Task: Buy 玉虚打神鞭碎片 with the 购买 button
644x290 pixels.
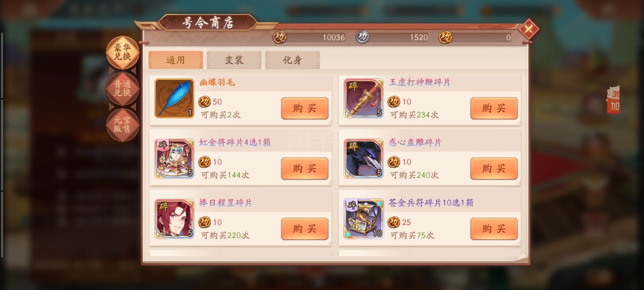Action: 494,108
